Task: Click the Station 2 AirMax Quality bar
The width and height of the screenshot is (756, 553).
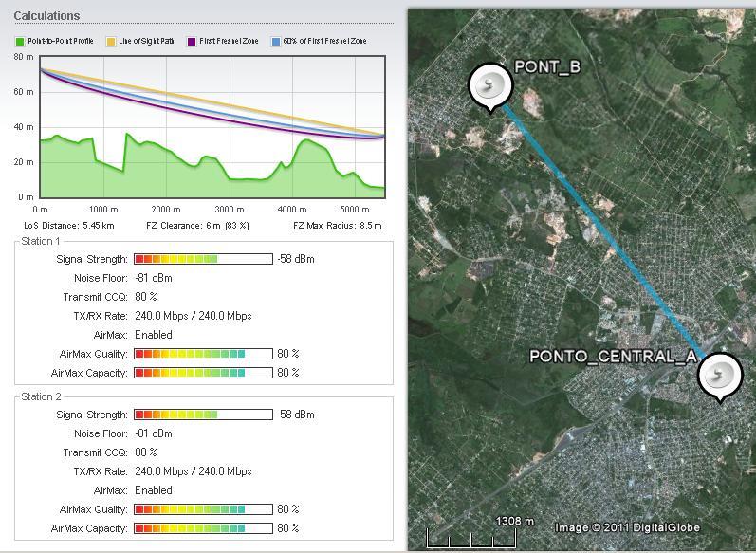Action: pyautogui.click(x=203, y=509)
